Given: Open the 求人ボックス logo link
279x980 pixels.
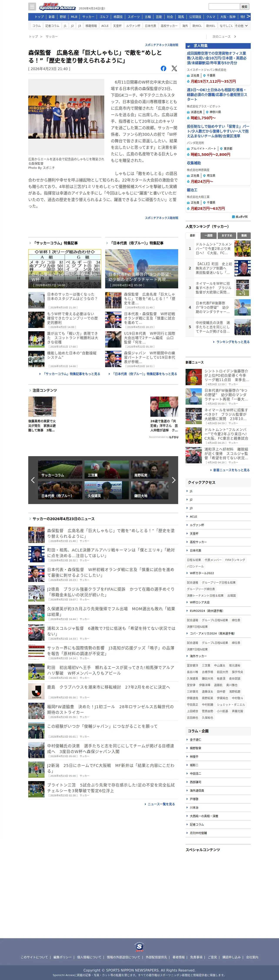Looking at the screenshot, I should click(x=240, y=217).
